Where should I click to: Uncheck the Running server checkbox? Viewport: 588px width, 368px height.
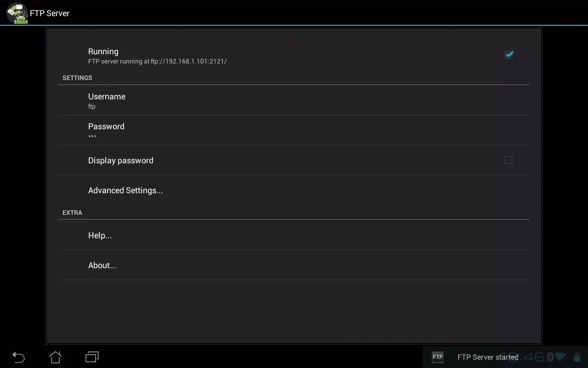[x=509, y=55]
